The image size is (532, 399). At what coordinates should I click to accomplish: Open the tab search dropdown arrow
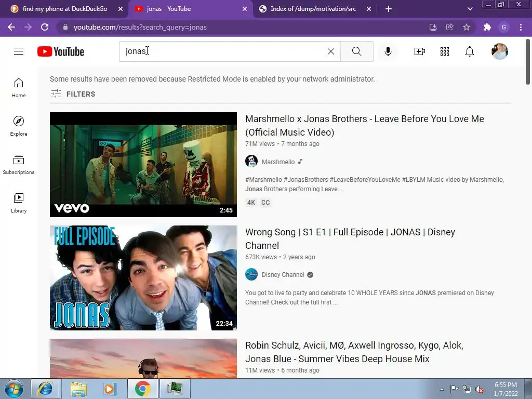[x=470, y=9]
